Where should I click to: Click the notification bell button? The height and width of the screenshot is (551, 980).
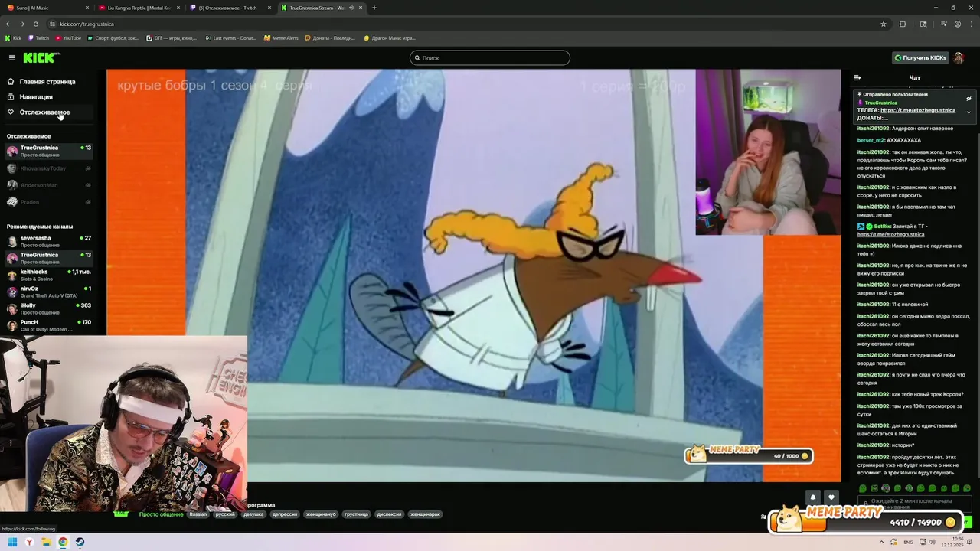click(813, 497)
